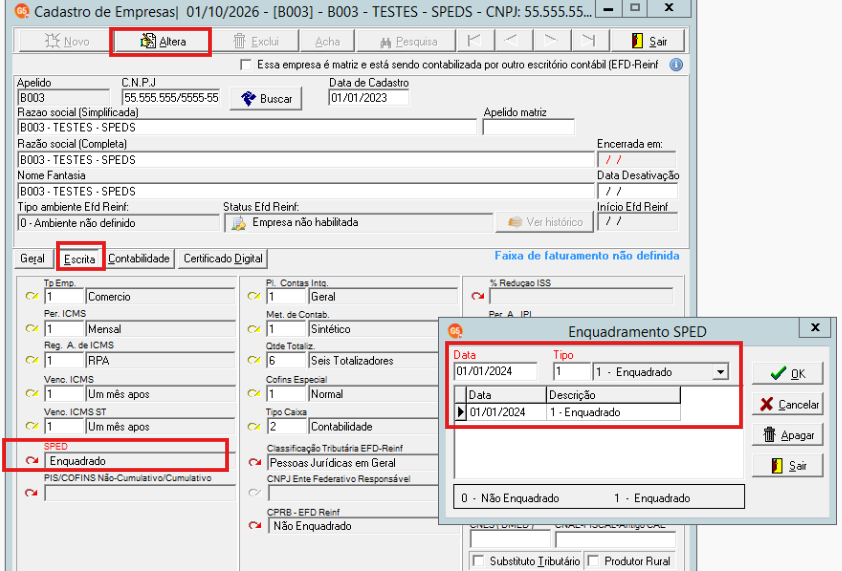The height and width of the screenshot is (571, 842).
Task: Click the Tipo Caixa lookup arrow
Action: click(x=254, y=427)
